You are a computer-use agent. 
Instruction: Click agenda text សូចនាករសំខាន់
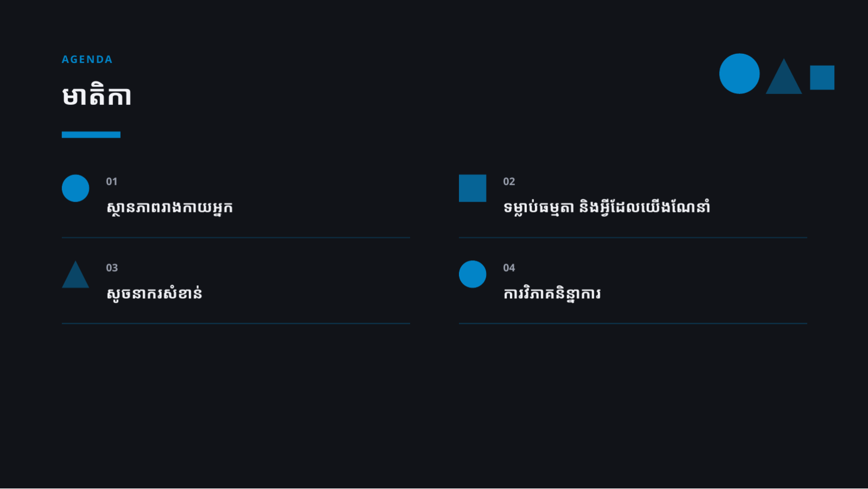point(154,293)
